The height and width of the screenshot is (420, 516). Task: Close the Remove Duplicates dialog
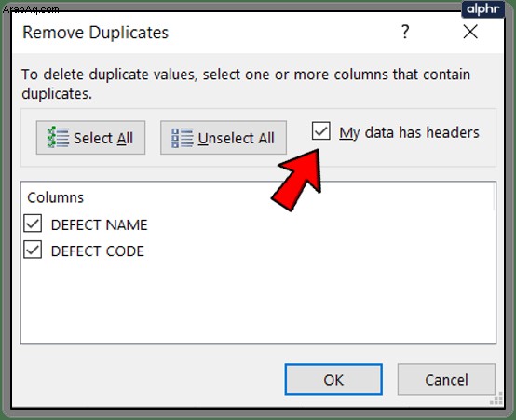tap(470, 32)
